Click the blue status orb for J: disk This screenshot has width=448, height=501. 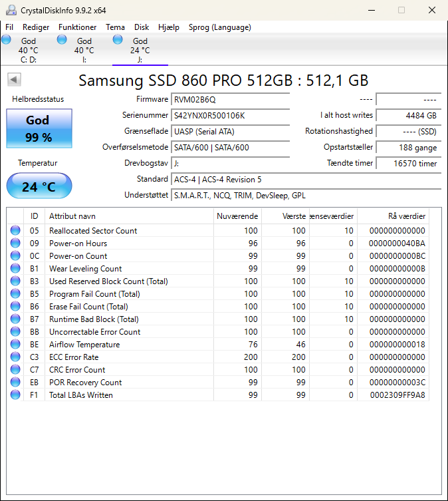[x=118, y=40]
